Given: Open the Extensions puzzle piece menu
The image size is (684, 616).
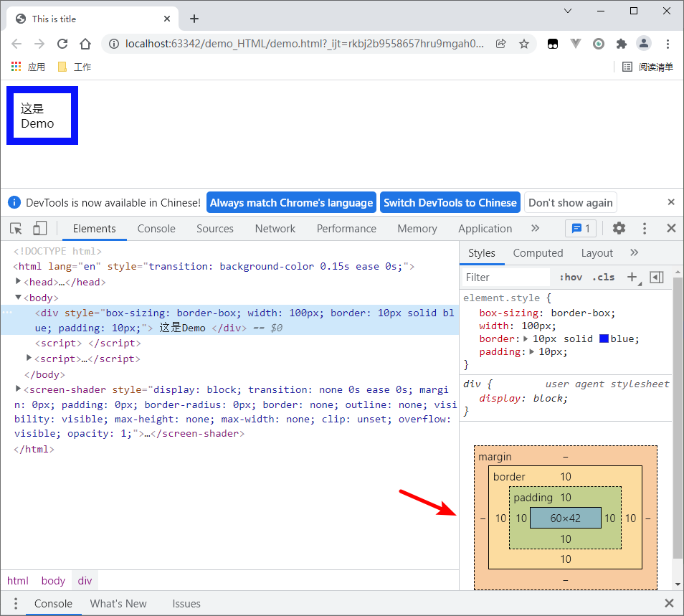Looking at the screenshot, I should coord(621,44).
